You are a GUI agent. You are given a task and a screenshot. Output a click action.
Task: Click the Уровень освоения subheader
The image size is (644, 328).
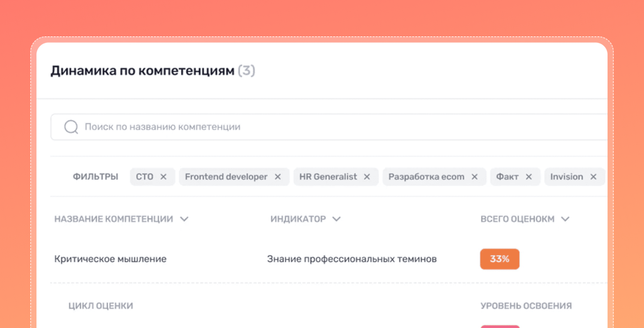coord(526,306)
